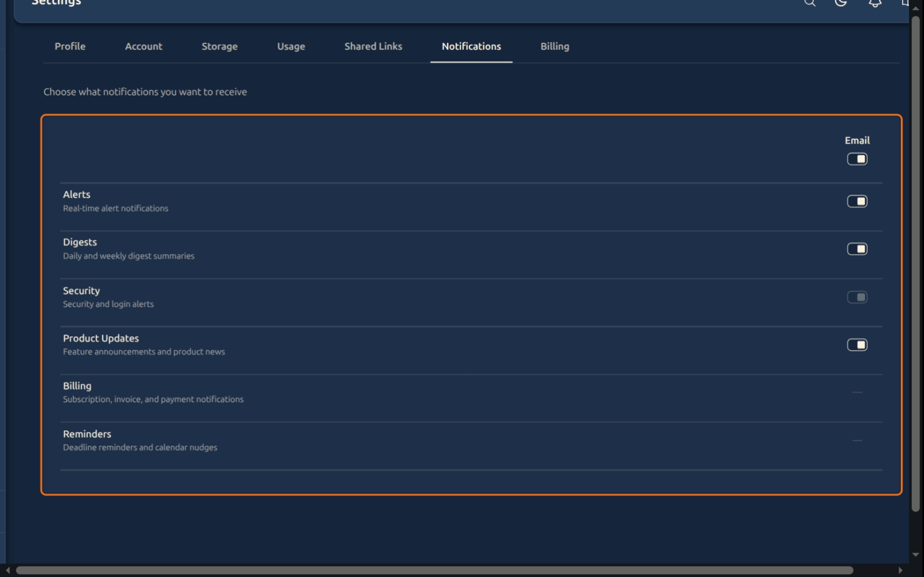Open the Profile tab
This screenshot has height=577, width=924.
(x=70, y=46)
